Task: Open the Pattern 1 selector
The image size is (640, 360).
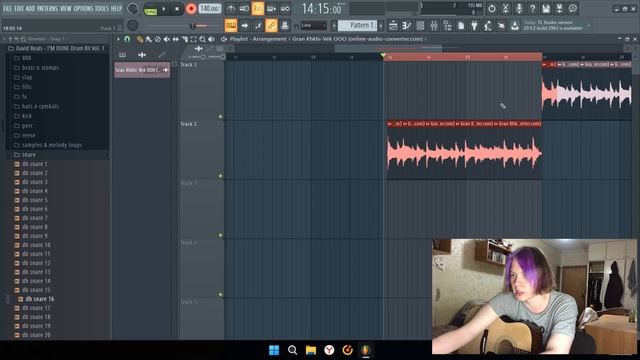Action: [x=357, y=25]
